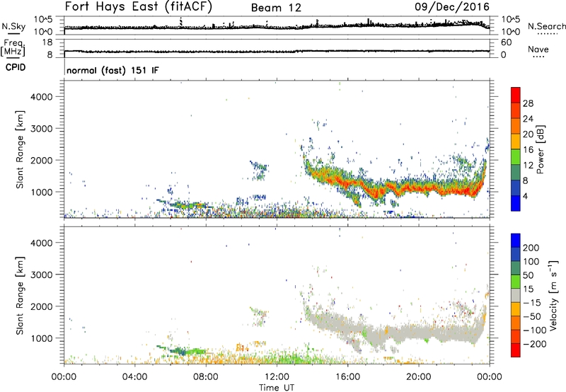
Task: Select the 'N.Search' legend label
Action: coord(546,26)
